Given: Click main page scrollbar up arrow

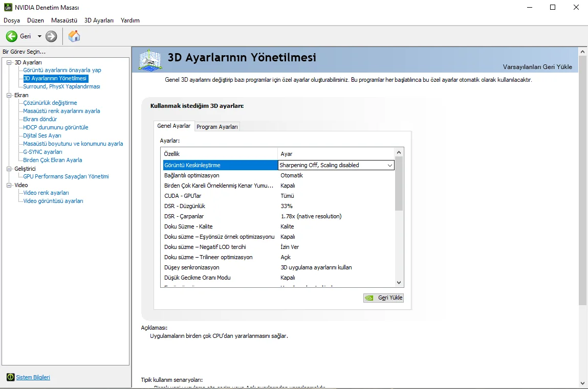Looking at the screenshot, I should (582, 52).
